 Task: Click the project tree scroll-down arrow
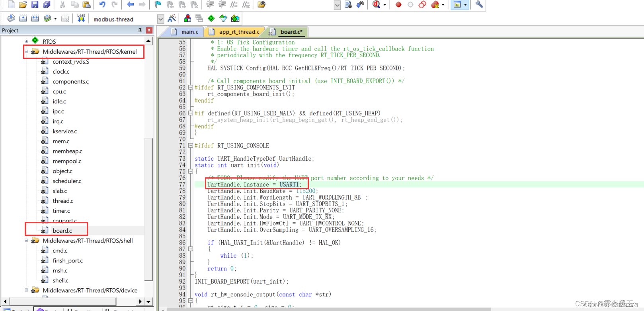click(148, 301)
